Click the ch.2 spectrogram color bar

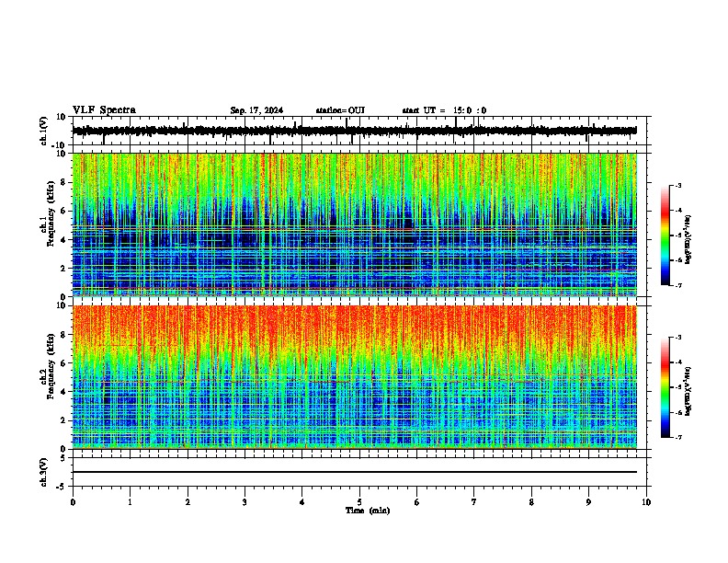coord(665,387)
